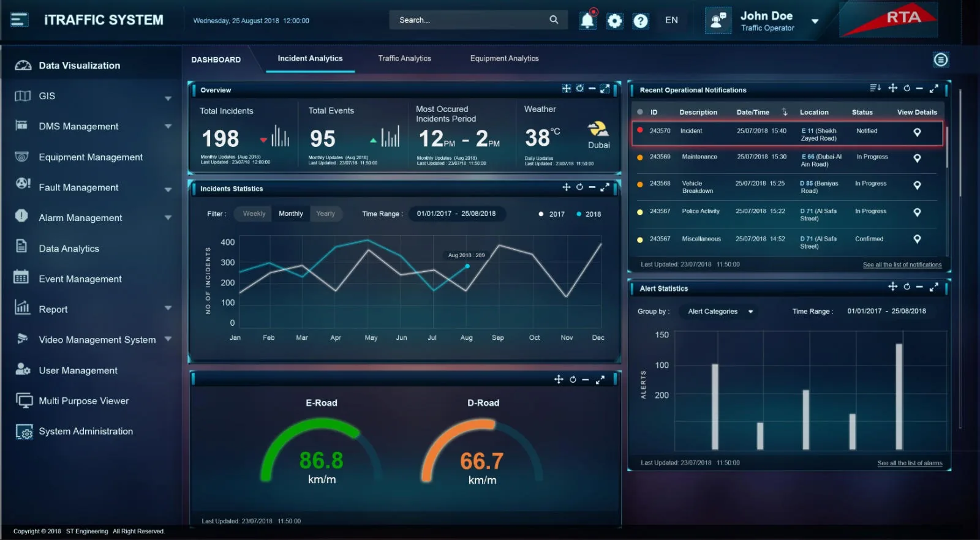Open the settings gear icon
The height and width of the screenshot is (540, 980).
(614, 21)
